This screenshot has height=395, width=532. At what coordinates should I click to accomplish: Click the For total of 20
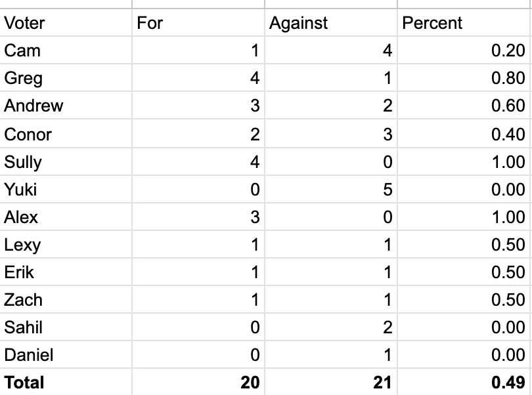click(250, 383)
